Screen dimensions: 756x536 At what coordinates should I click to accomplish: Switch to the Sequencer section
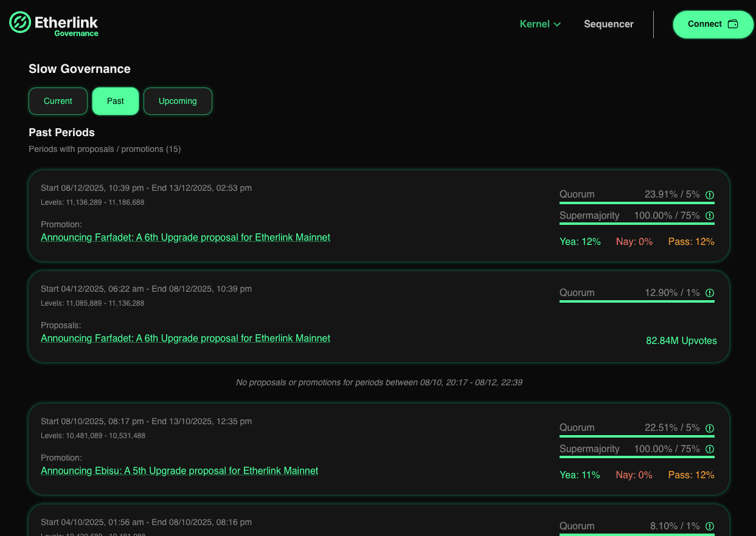[x=608, y=24]
